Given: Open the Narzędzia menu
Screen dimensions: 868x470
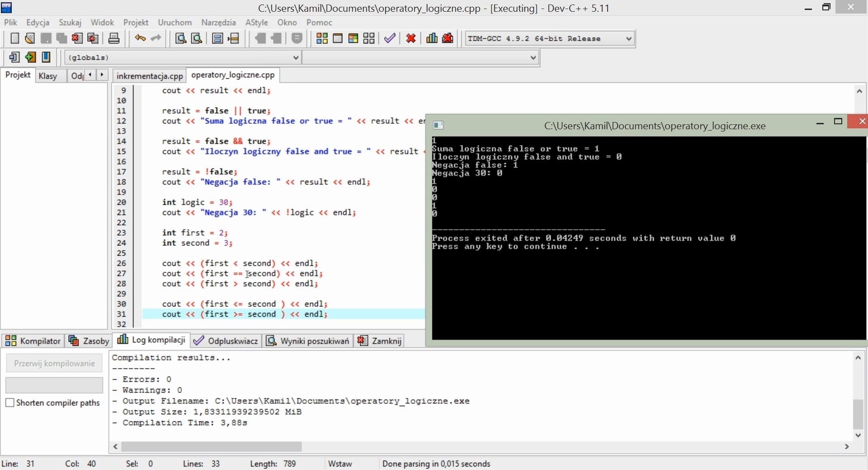Looking at the screenshot, I should click(x=219, y=23).
